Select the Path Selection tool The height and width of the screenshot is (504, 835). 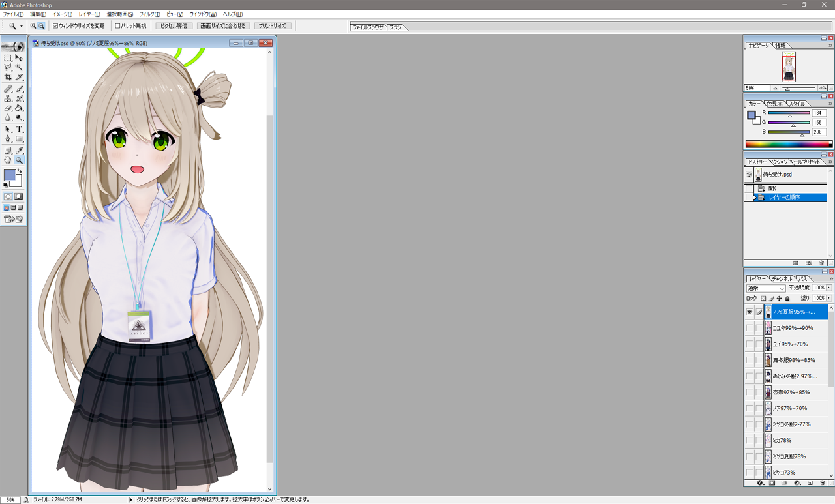[x=8, y=130]
